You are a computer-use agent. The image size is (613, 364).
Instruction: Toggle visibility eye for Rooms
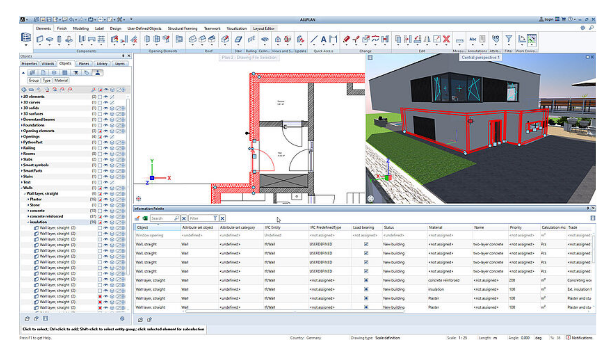[x=106, y=154]
